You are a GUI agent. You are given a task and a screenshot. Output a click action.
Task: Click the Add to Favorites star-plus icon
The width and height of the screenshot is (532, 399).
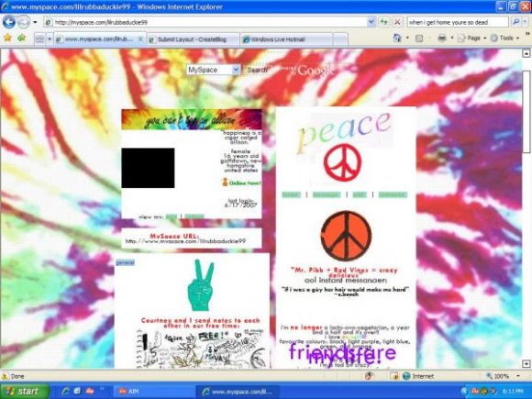tap(21, 38)
